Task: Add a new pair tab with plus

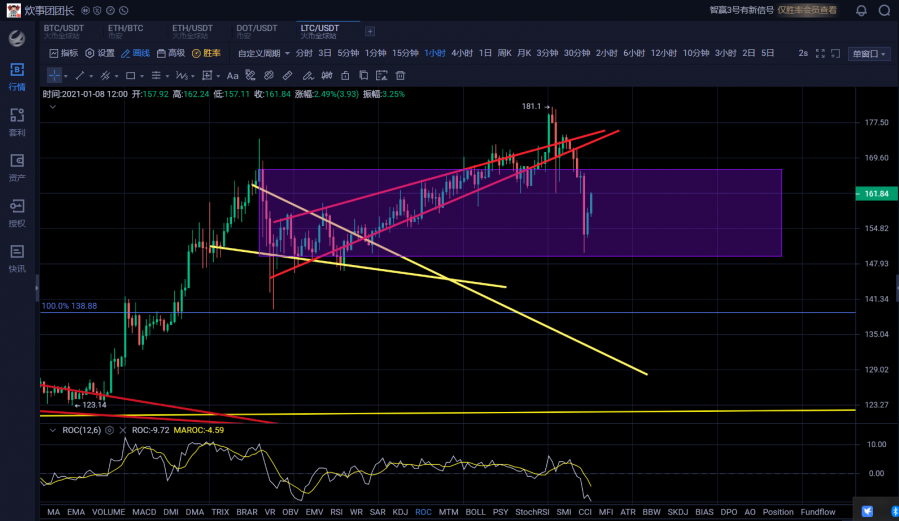Action: click(370, 32)
